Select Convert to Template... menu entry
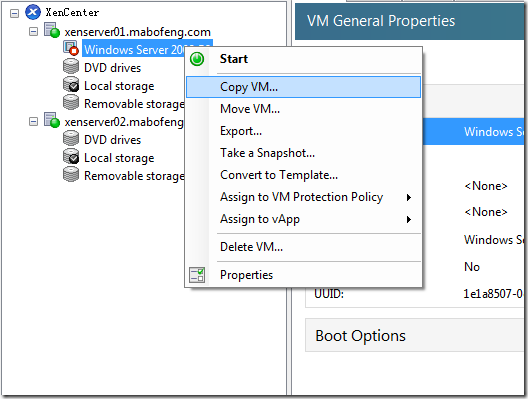528x399 pixels. point(303,175)
